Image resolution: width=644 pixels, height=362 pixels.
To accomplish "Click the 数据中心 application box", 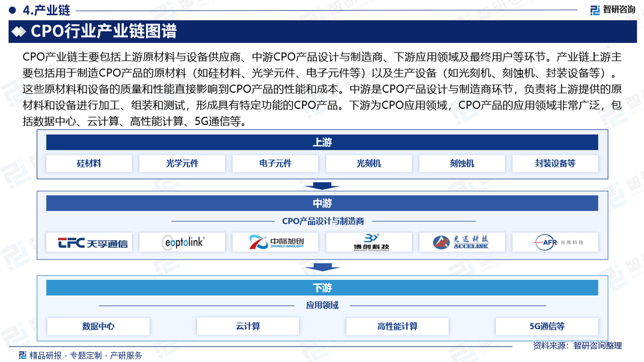I will coord(98,326).
